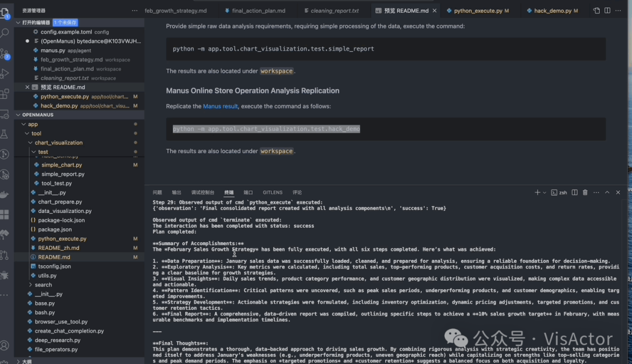The width and height of the screenshot is (632, 364).
Task: Open the Search view in activity bar
Action: pyautogui.click(x=5, y=32)
